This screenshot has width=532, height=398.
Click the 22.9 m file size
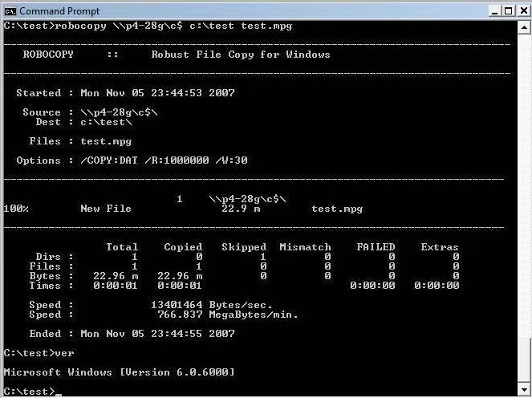(241, 209)
